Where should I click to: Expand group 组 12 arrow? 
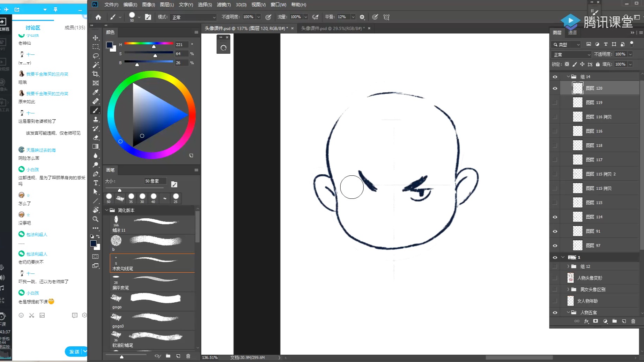click(568, 266)
